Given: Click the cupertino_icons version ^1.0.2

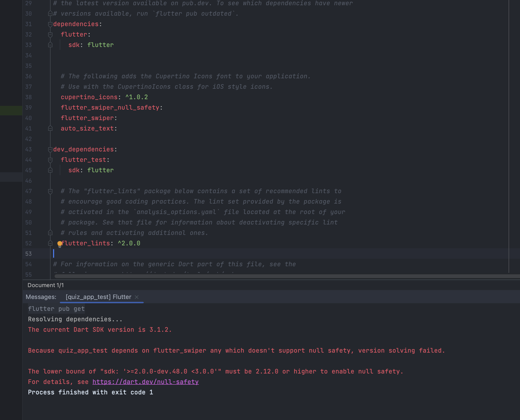Looking at the screenshot, I should (x=137, y=97).
